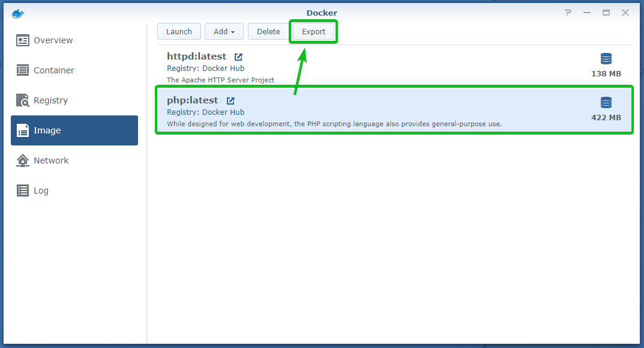Viewport: 644px width, 348px height.
Task: Select the php:latest image title
Action: (192, 100)
